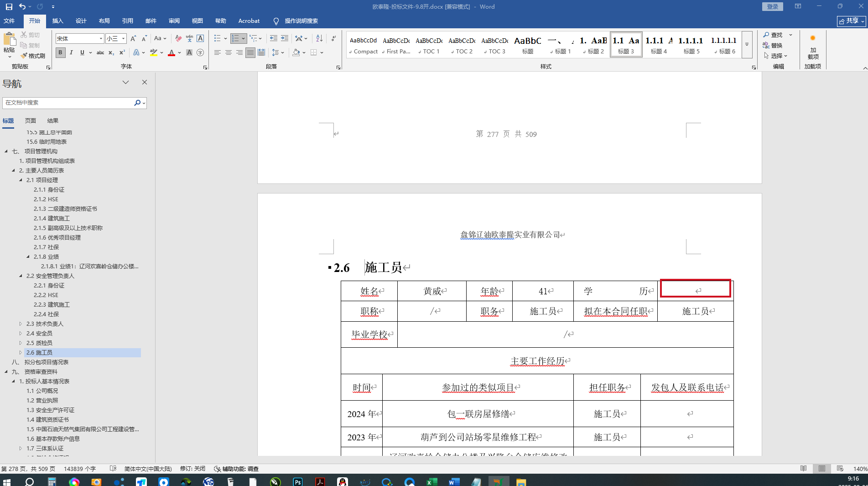Increase font size with the grow font icon
Image resolution: width=868 pixels, height=486 pixels.
[x=133, y=39]
